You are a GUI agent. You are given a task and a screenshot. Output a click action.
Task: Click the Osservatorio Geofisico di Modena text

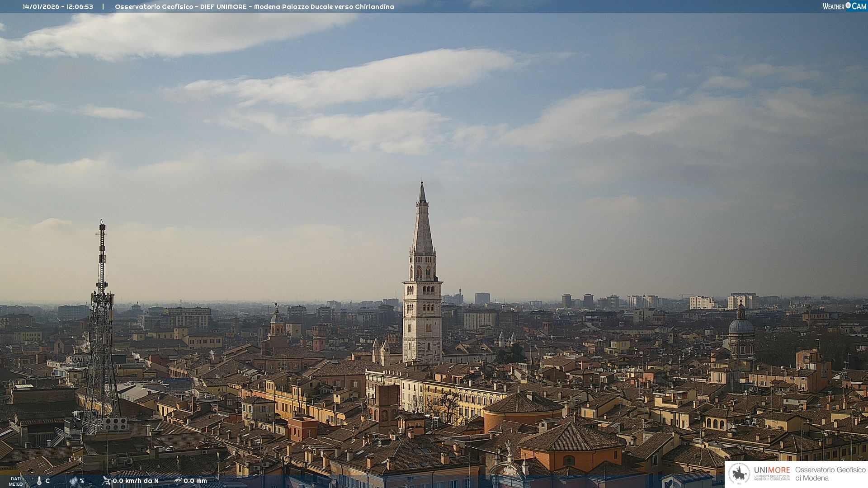coord(830,474)
